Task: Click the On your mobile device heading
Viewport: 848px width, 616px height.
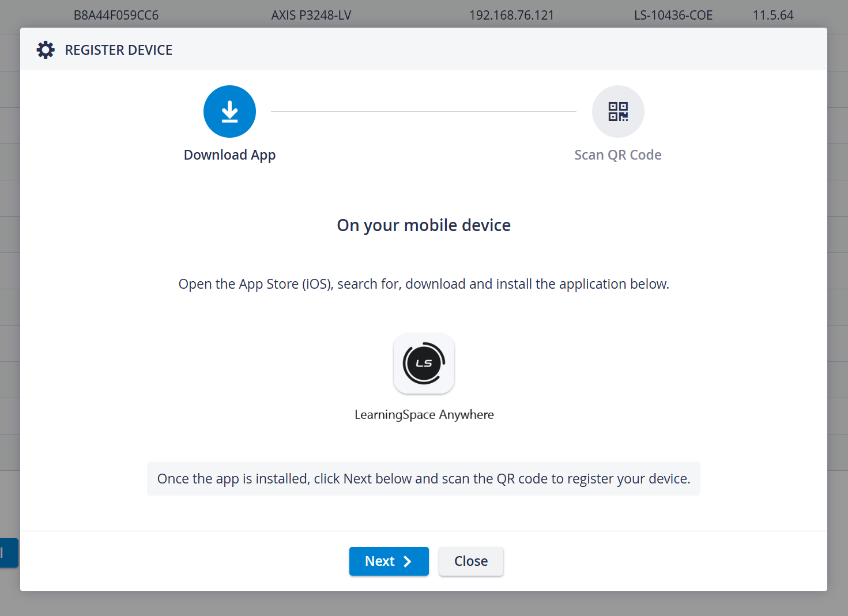Action: coord(424,225)
